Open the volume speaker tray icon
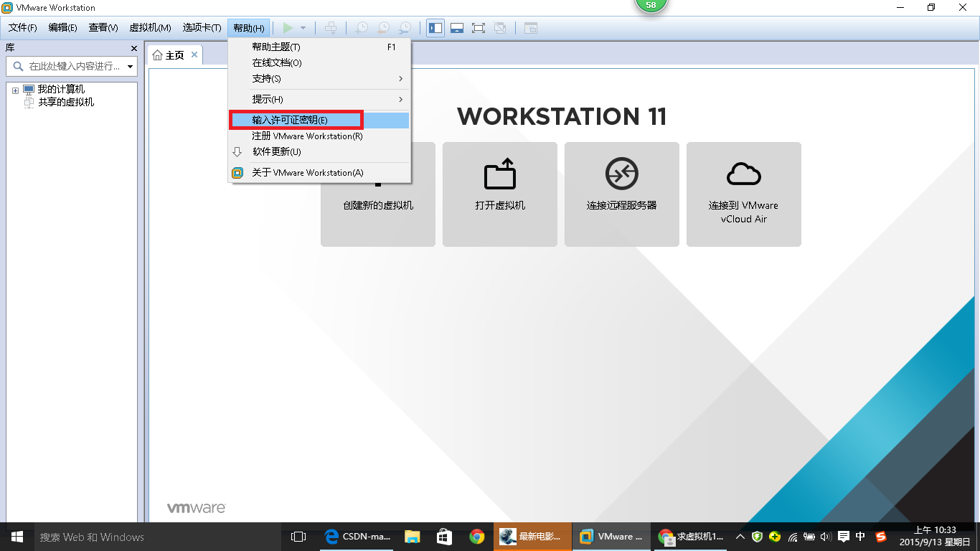 [x=826, y=537]
